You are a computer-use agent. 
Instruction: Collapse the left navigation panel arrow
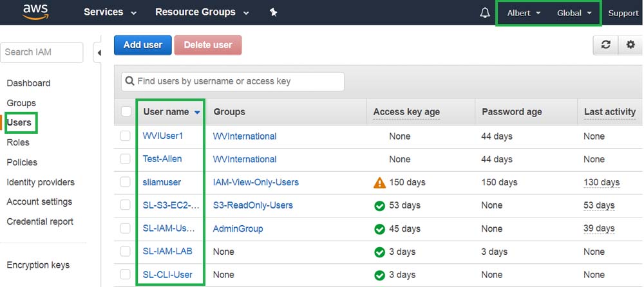[x=98, y=53]
